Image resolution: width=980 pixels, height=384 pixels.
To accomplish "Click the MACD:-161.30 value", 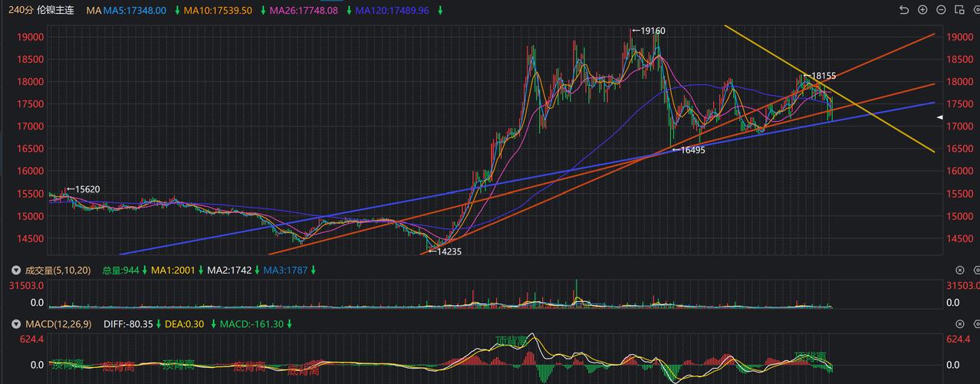I will click(252, 324).
